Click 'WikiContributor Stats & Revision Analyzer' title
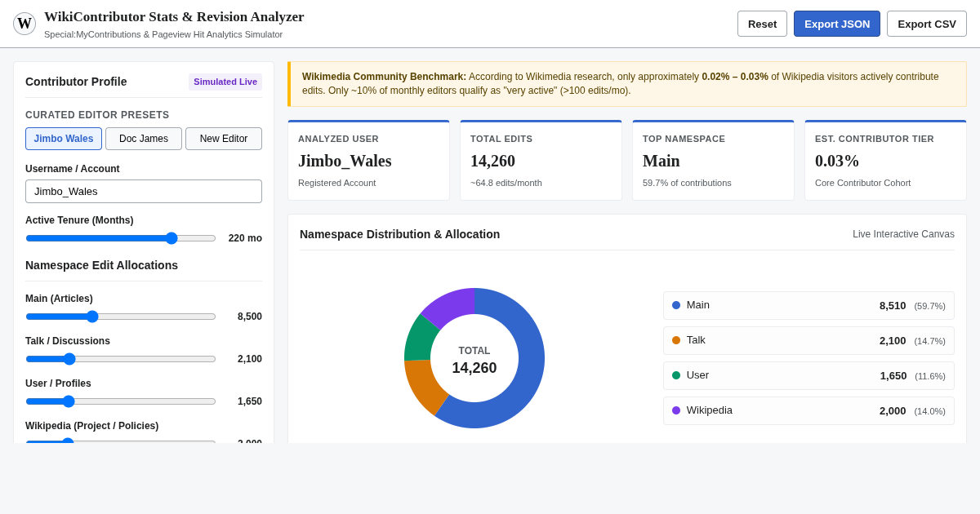The width and height of the screenshot is (980, 514). pos(174,17)
